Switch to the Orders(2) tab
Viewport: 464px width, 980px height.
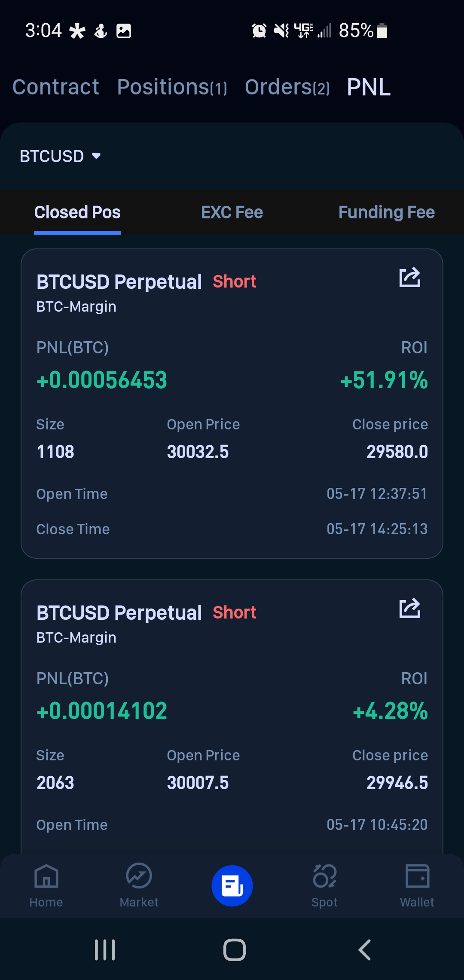(x=287, y=87)
